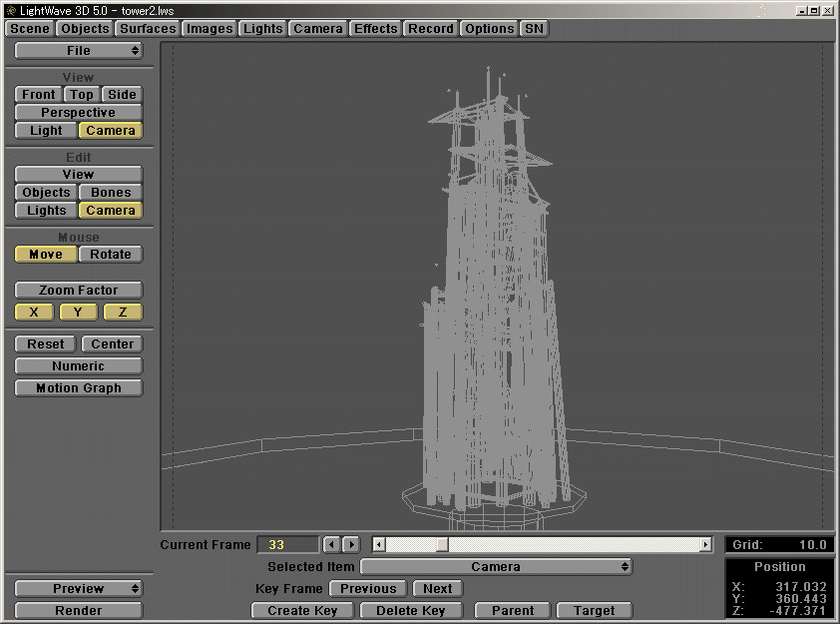Viewport: 840px width, 624px height.
Task: Toggle the Y axis constraint
Action: coord(78,312)
